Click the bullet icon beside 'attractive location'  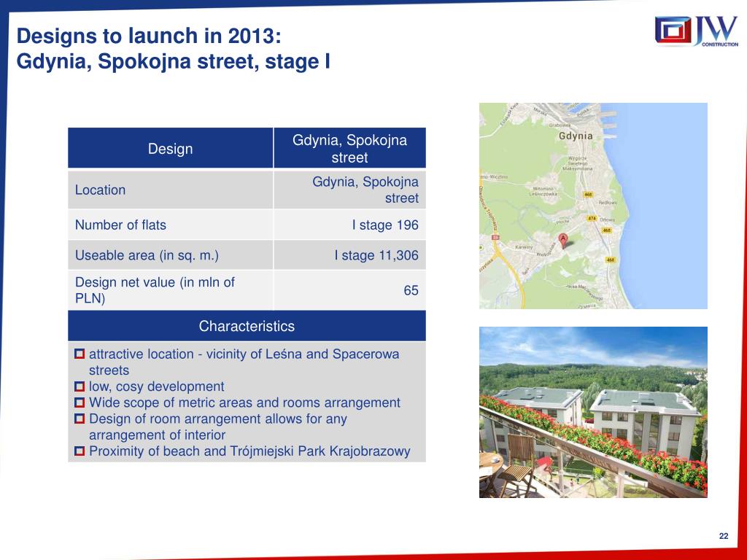80,354
